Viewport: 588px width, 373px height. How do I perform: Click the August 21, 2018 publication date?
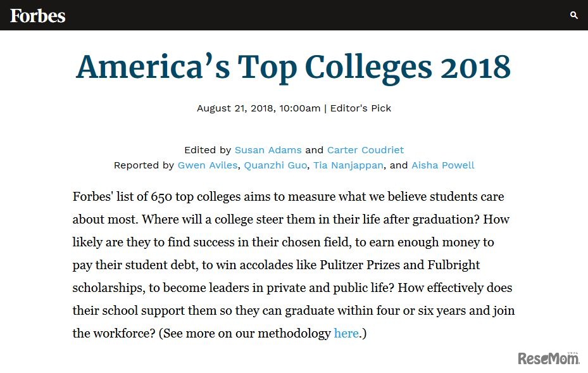point(235,108)
